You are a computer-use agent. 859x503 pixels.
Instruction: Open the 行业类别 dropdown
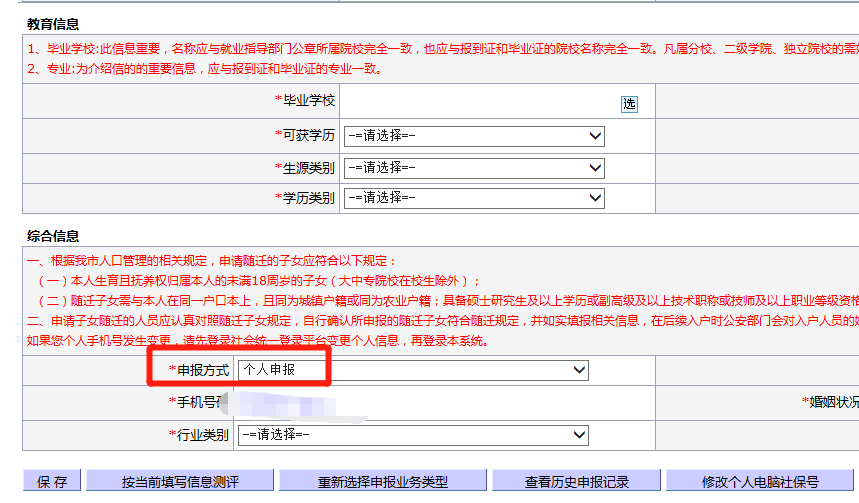tap(413, 435)
